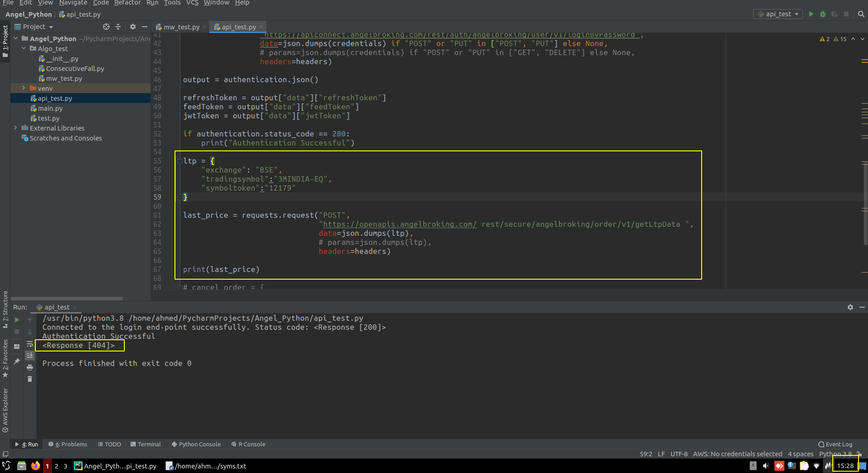Pin the Run tab
Viewport: 868px width, 473px height.
17,361
